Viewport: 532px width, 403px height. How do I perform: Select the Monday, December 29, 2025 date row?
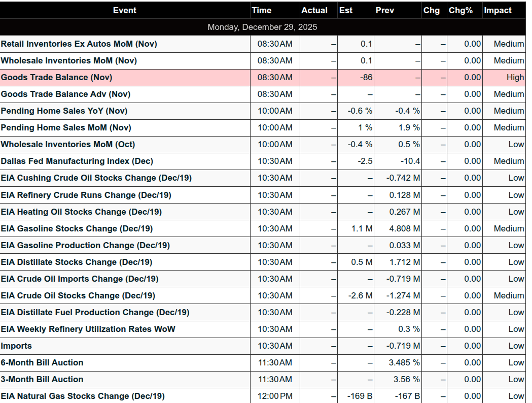[262, 27]
